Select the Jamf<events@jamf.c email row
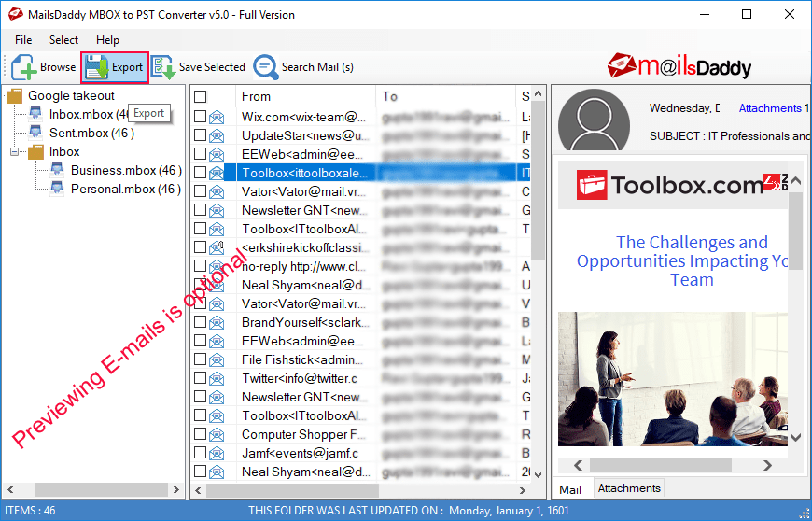The width and height of the screenshot is (812, 521). (x=360, y=453)
